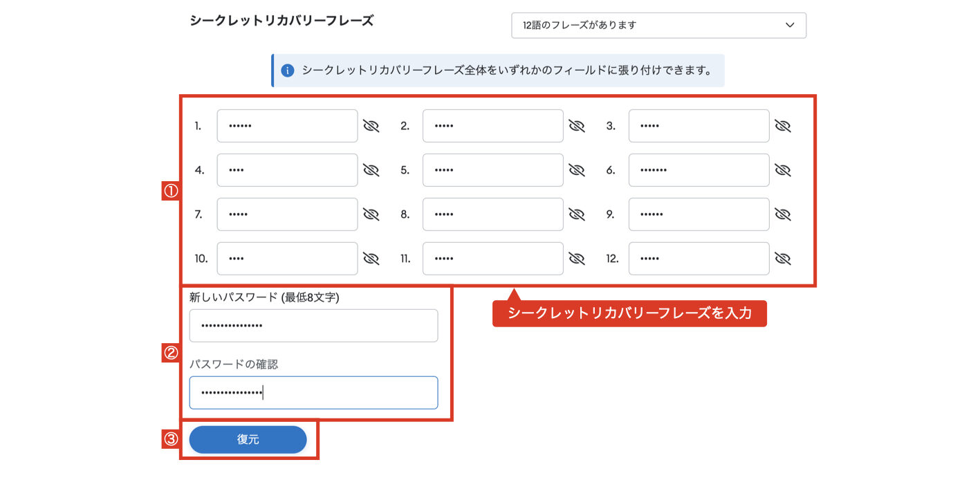Screen dimensions: 980x498
Task: Focus the 新しいパスワード input field
Action: click(x=313, y=326)
